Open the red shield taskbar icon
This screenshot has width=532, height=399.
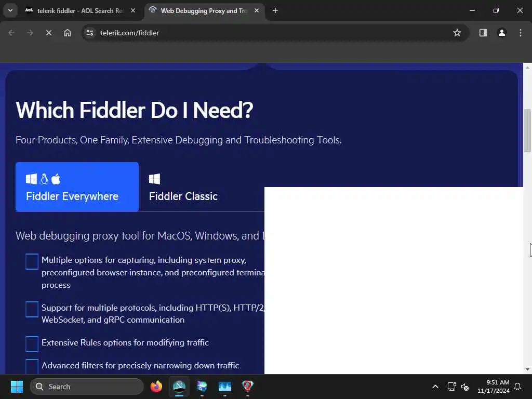pyautogui.click(x=247, y=387)
